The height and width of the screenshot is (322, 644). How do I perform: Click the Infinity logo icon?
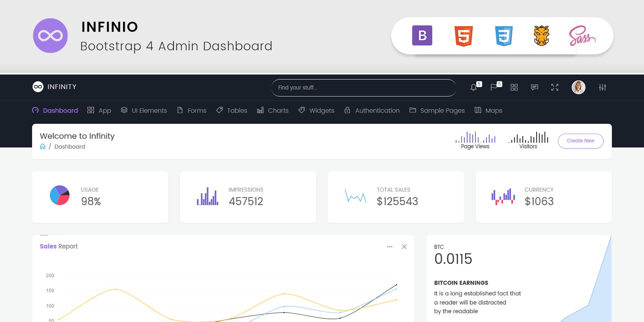point(38,87)
